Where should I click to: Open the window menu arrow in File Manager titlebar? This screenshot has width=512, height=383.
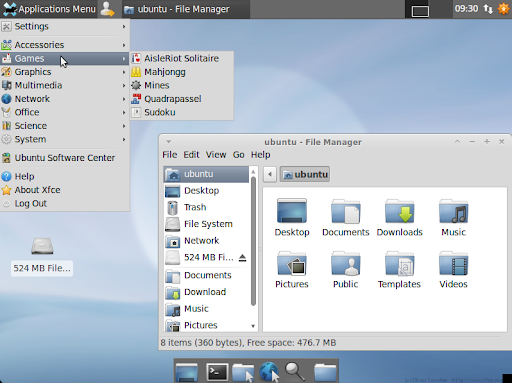pos(169,142)
